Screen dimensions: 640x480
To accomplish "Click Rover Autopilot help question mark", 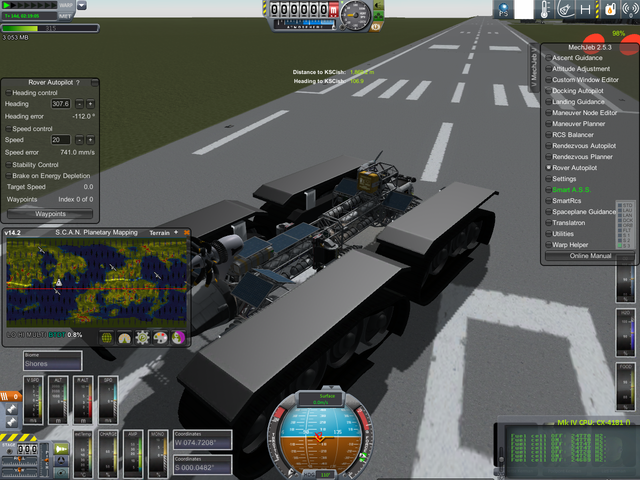I will click(78, 82).
